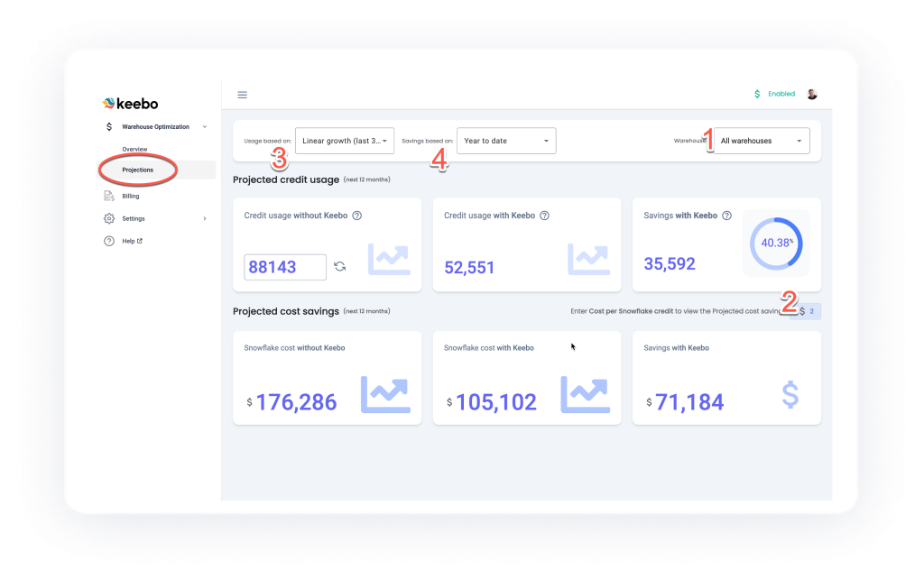924x579 pixels.
Task: Click the Billing invoice icon
Action: 109,196
